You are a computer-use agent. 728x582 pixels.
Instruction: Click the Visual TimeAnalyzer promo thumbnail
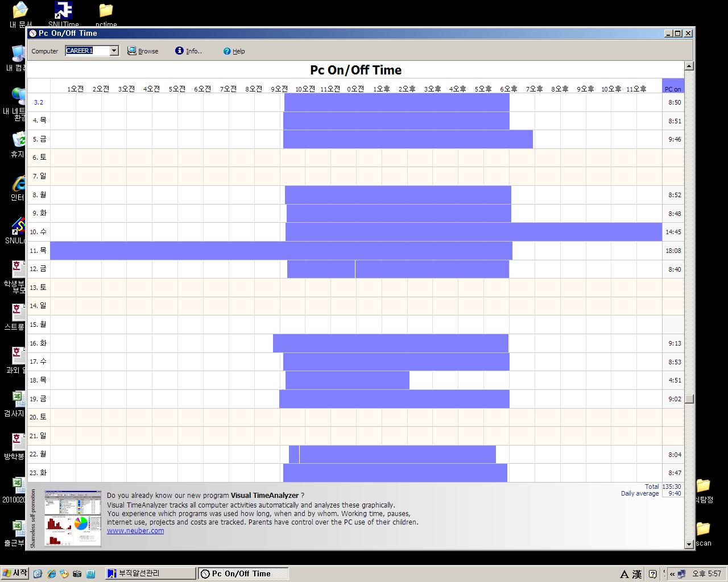click(73, 518)
